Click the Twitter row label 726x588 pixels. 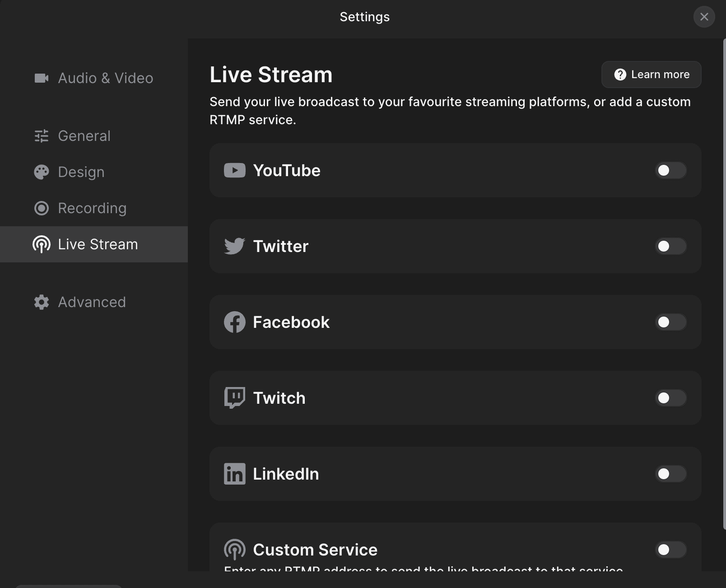tap(281, 246)
